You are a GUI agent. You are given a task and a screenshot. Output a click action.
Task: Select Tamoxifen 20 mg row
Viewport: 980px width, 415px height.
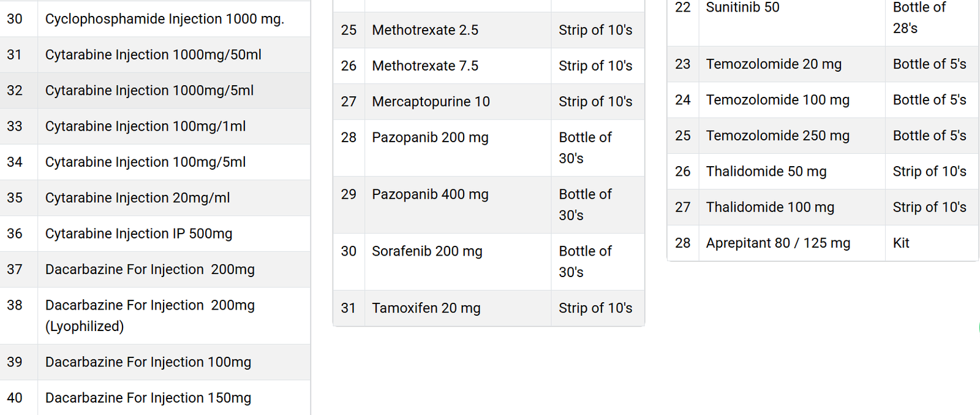[x=489, y=308]
